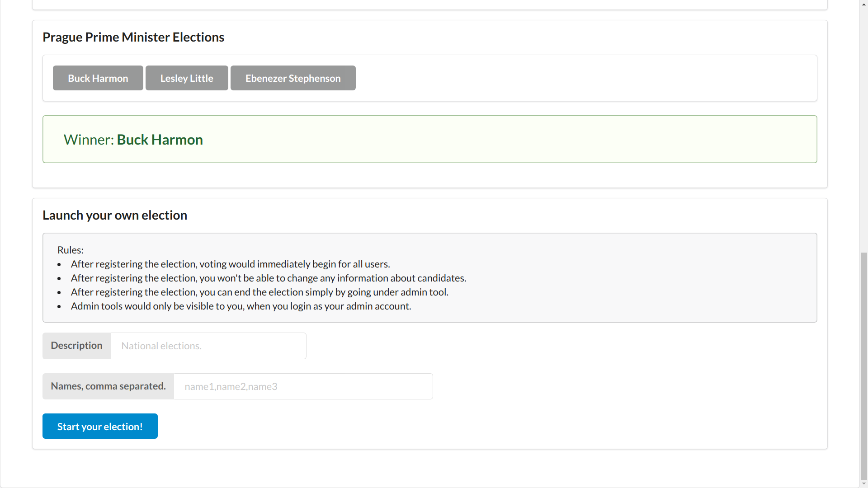Click the scrollbar down arrow

click(864, 483)
